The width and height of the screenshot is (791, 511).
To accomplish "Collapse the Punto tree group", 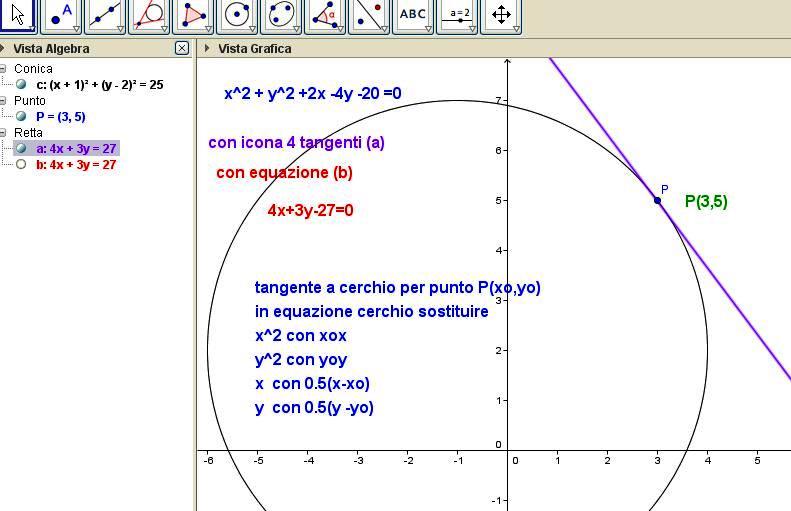I will pos(3,100).
